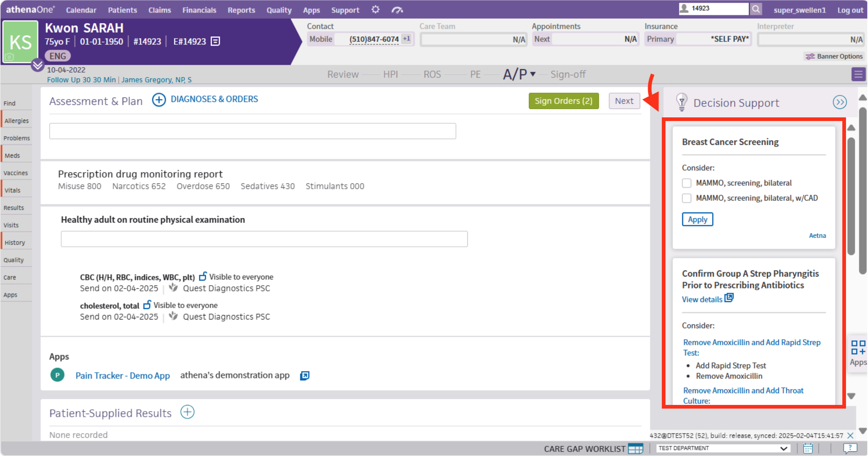The width and height of the screenshot is (868, 457).
Task: Open the settings gear in top navigation
Action: point(375,10)
